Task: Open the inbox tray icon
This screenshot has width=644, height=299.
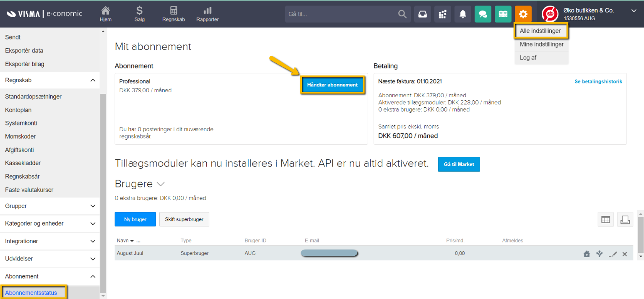Action: coord(423,14)
